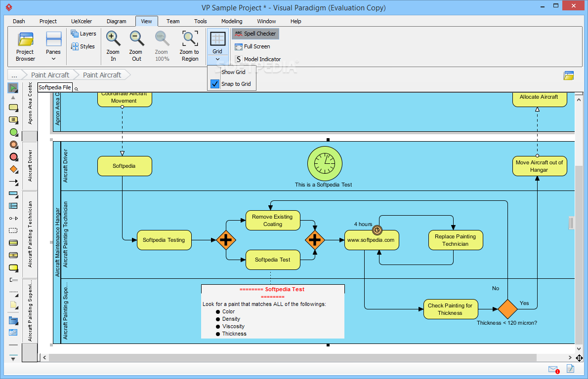Click the Zoom to Region tool
Viewport: 588px width, 379px height.
[x=189, y=46]
